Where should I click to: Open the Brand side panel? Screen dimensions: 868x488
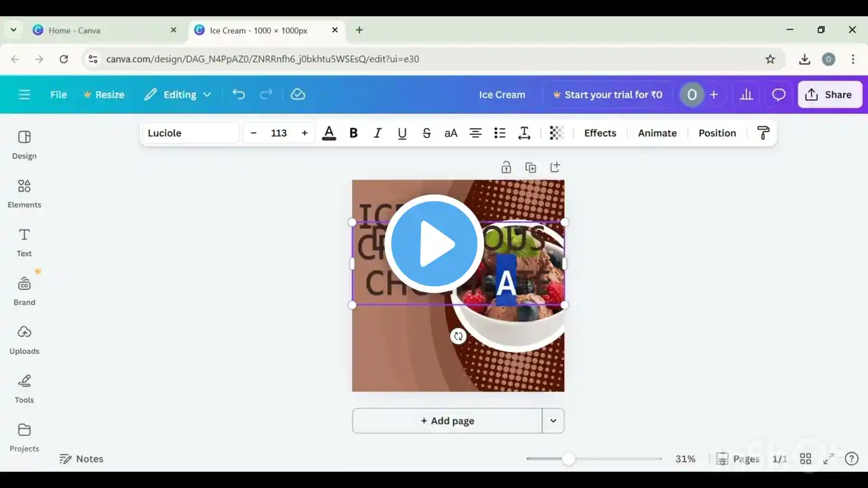(24, 291)
